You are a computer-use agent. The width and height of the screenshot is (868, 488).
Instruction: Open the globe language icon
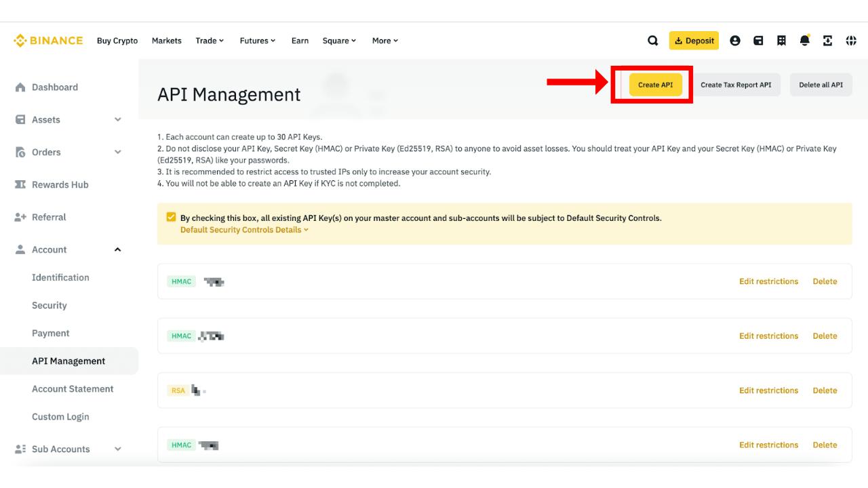(851, 41)
